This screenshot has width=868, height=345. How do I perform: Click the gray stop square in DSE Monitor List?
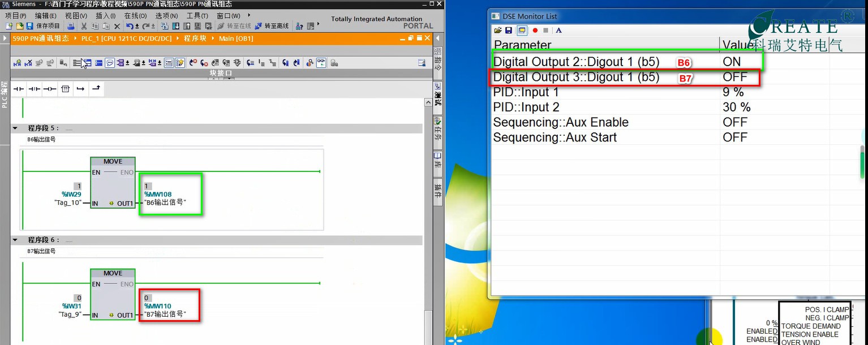point(545,31)
